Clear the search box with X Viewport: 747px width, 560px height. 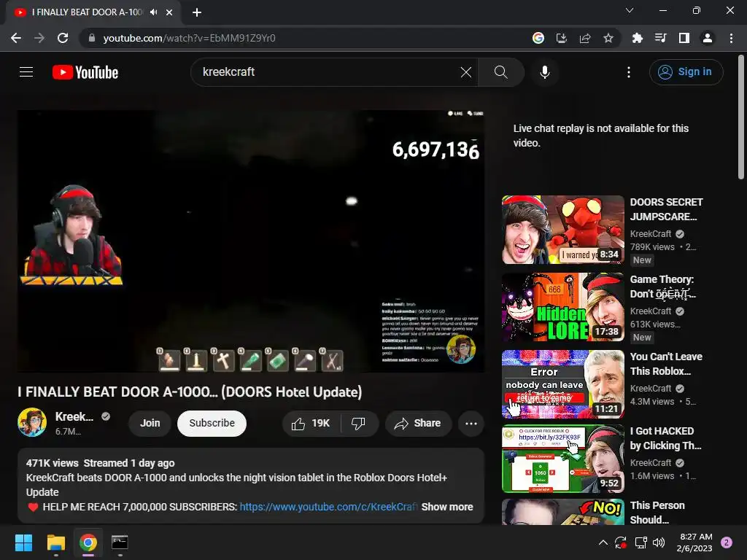(x=466, y=72)
